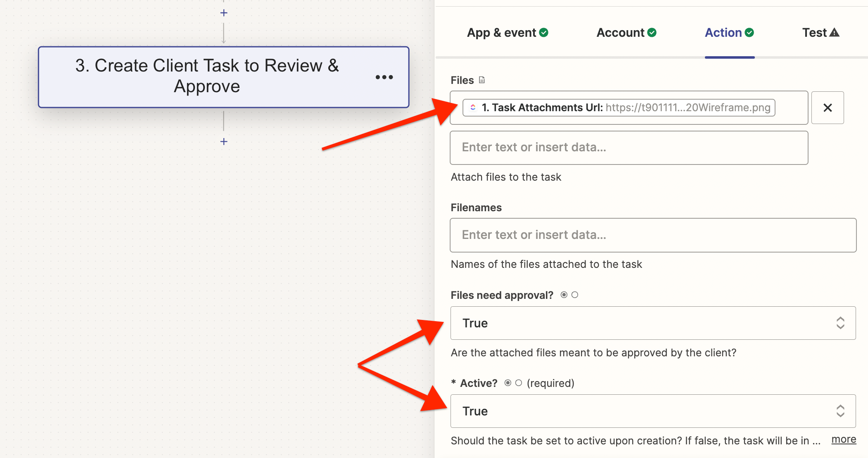This screenshot has height=458, width=868.
Task: Click the warning triangle on Test tab
Action: (835, 32)
